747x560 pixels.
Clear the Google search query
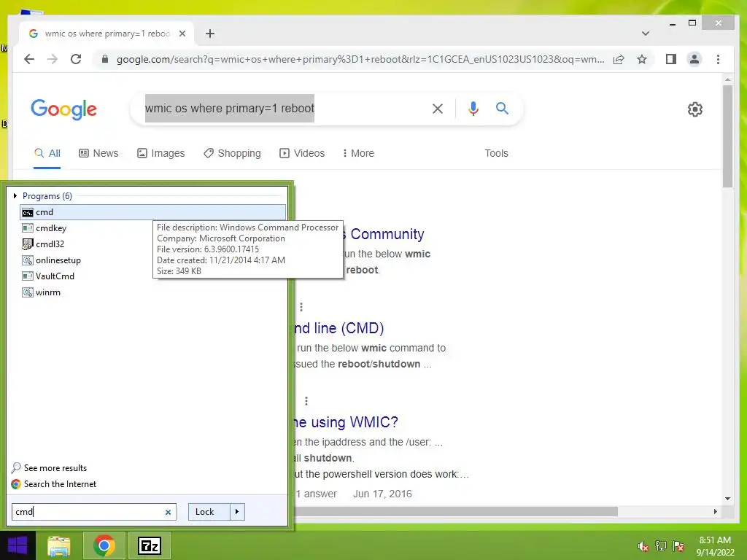point(438,109)
